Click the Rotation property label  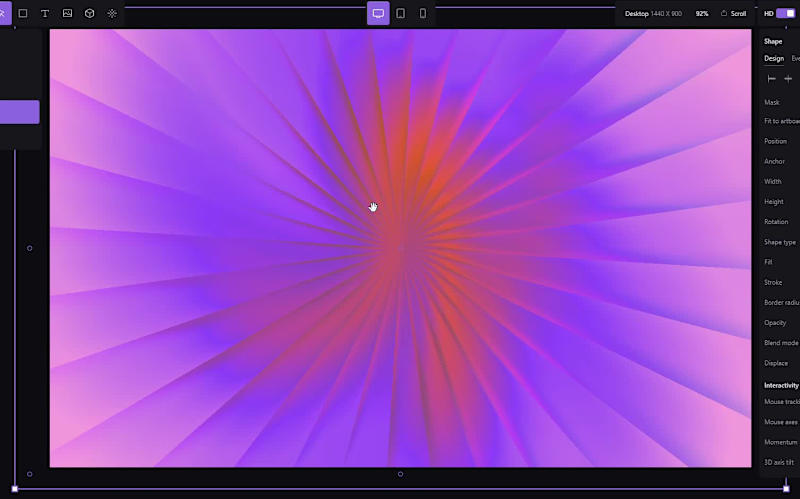[776, 221]
